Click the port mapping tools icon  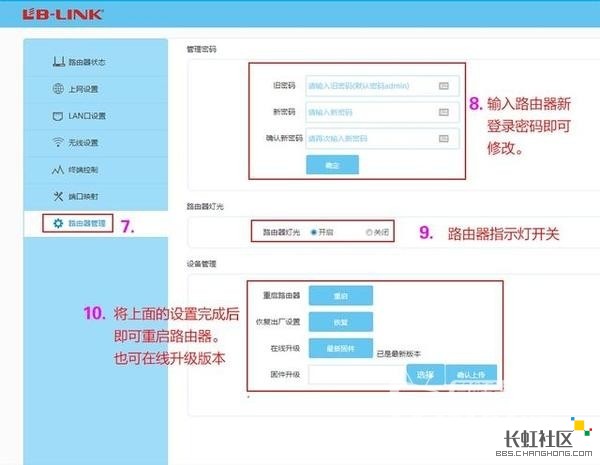point(59,196)
